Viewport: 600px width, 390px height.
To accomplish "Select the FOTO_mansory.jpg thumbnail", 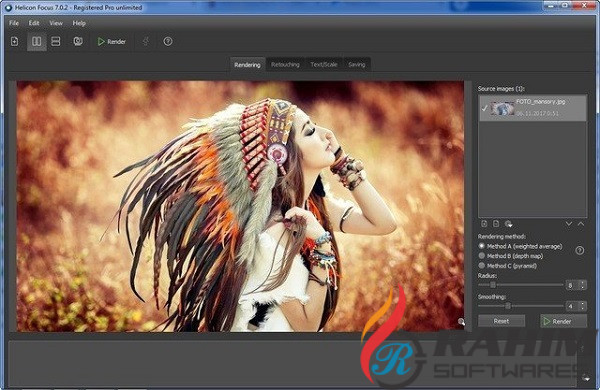I will 502,108.
